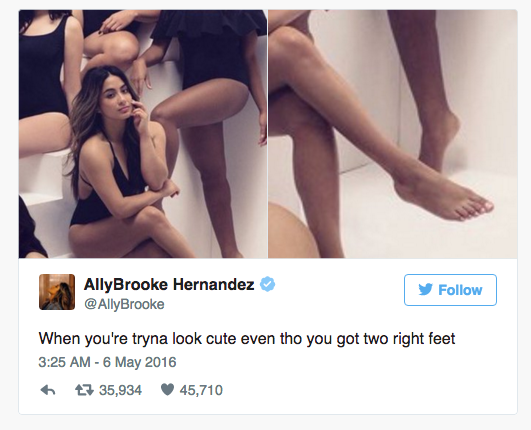This screenshot has height=430, width=531.
Task: View the right foot close-up photo
Action: tap(393, 134)
